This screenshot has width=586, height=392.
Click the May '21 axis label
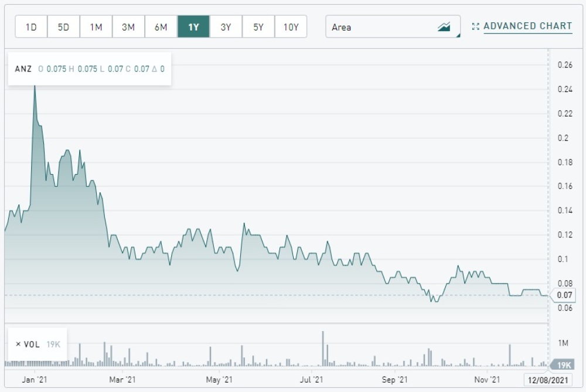219,380
